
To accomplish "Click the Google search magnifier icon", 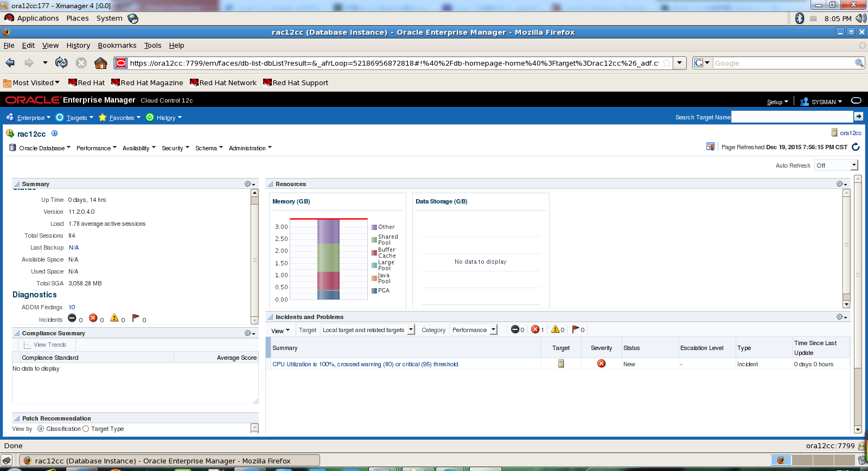I will pyautogui.click(x=859, y=63).
